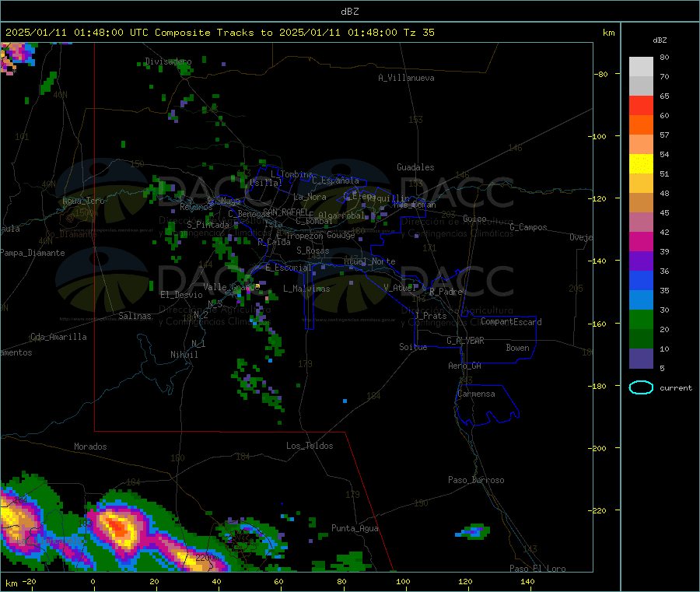Click the CompartEscard label
This screenshot has height=592, width=700.
pyautogui.click(x=511, y=322)
